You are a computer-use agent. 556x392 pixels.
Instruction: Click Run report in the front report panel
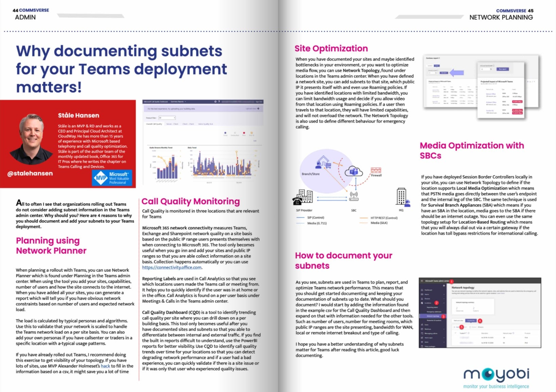click(x=503, y=69)
